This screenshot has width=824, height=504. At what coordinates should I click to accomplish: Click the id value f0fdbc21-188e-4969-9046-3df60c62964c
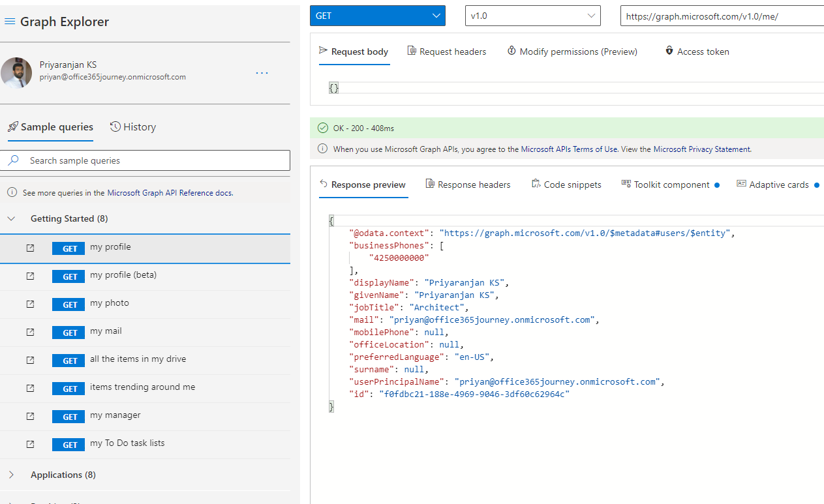pos(474,394)
